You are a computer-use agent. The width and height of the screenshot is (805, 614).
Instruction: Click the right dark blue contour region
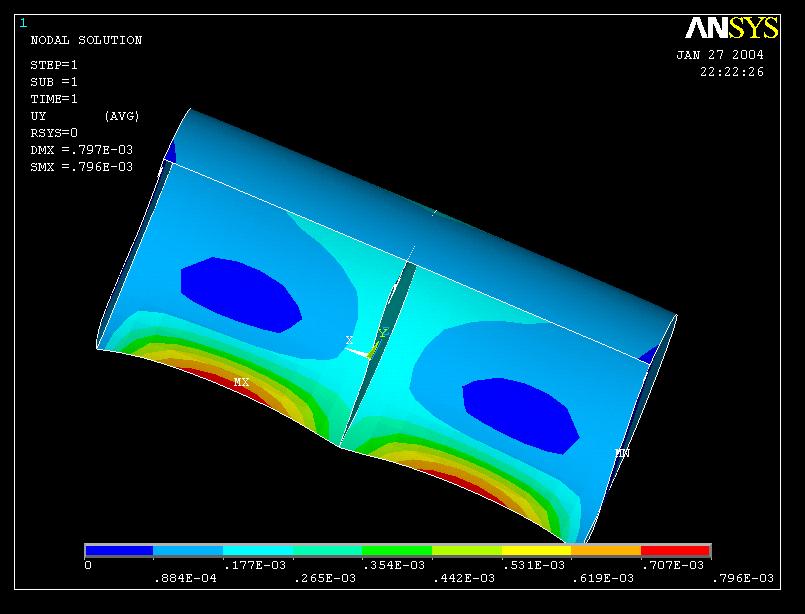(x=521, y=416)
